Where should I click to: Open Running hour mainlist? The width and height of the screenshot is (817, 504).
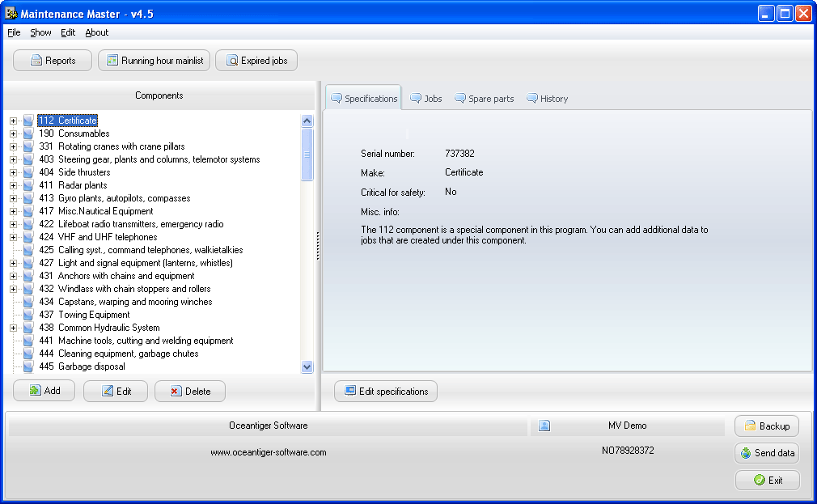click(155, 61)
